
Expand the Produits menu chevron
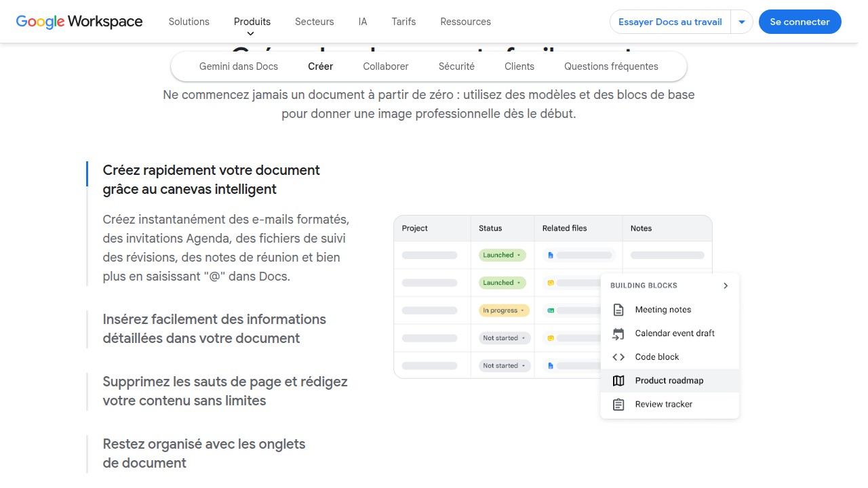pos(250,34)
